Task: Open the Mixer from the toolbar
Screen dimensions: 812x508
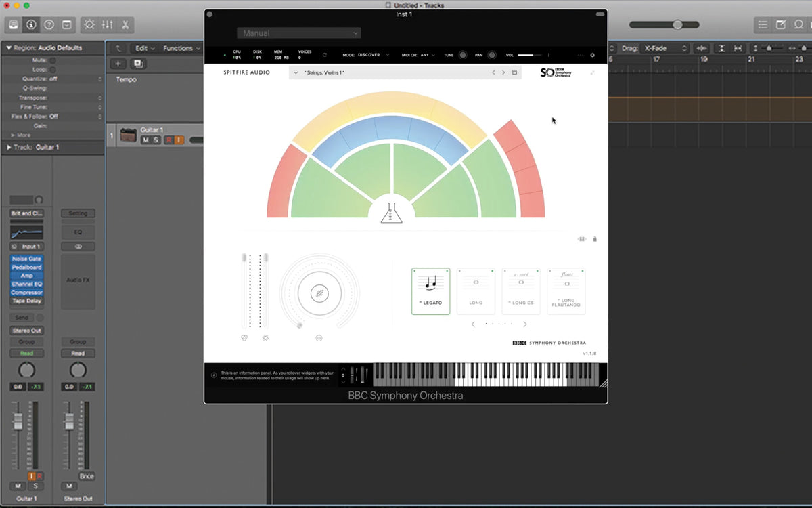Action: (x=107, y=25)
